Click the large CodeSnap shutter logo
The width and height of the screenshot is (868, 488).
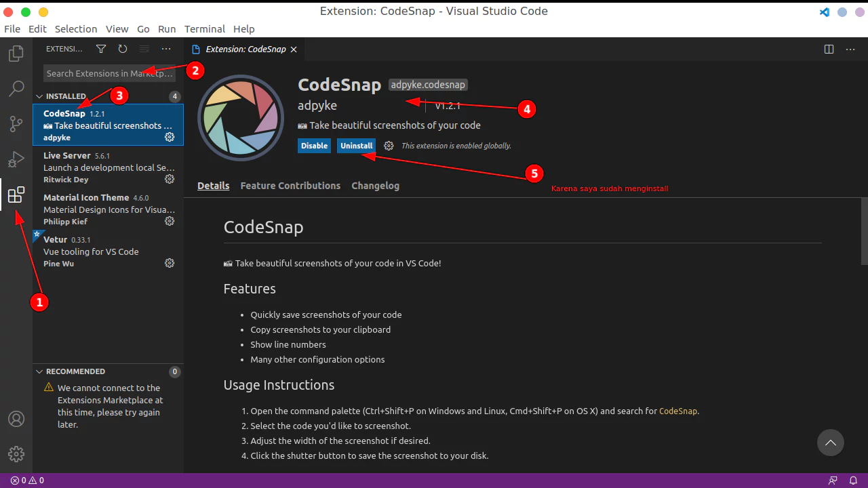(x=241, y=118)
